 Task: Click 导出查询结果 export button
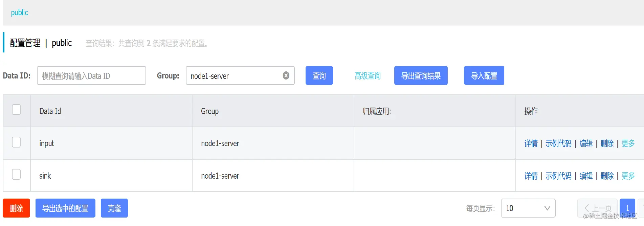[x=421, y=75]
